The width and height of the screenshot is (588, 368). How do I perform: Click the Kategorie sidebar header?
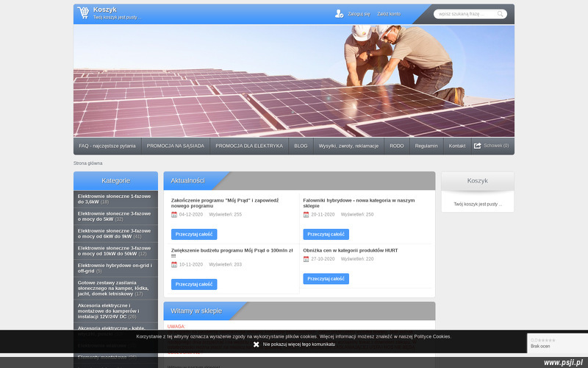(x=115, y=180)
